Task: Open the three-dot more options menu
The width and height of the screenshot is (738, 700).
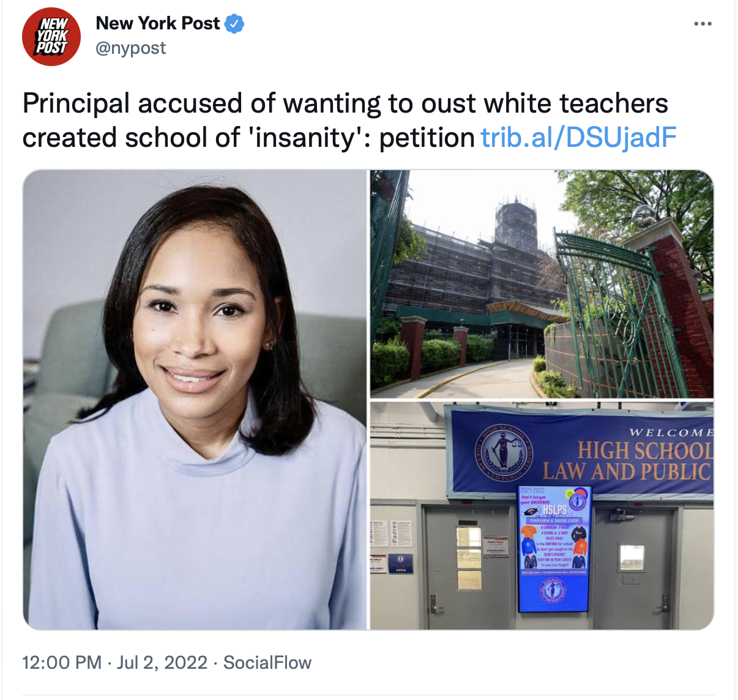Action: pyautogui.click(x=703, y=24)
